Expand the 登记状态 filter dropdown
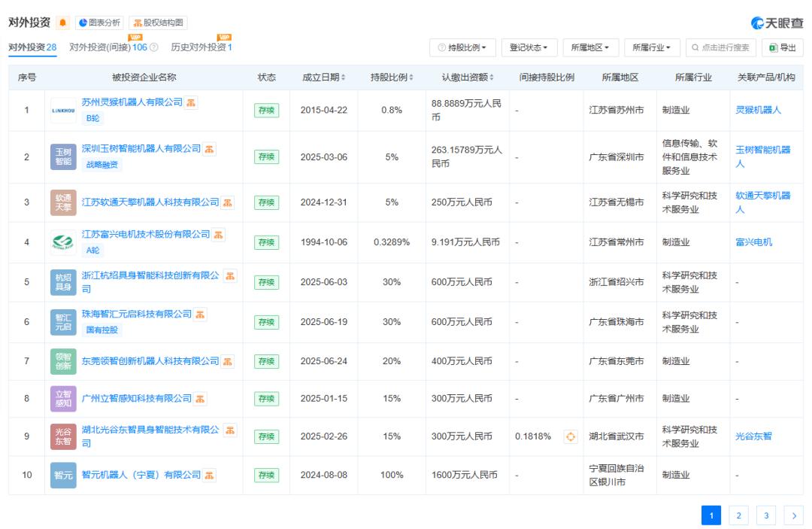Viewport: 812px width, 529px height. point(528,48)
